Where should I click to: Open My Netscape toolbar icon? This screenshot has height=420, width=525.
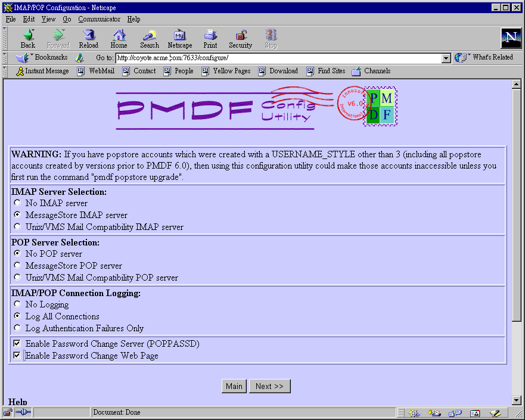[x=179, y=38]
